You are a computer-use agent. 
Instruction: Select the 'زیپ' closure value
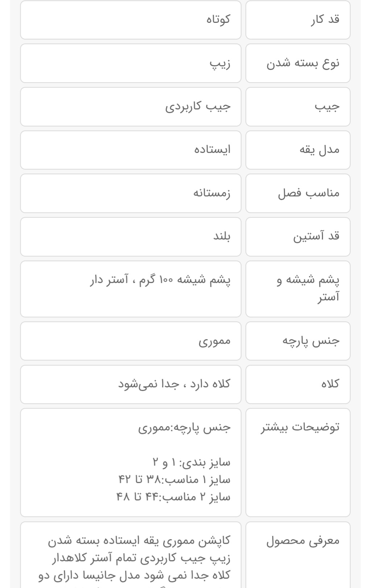(220, 63)
